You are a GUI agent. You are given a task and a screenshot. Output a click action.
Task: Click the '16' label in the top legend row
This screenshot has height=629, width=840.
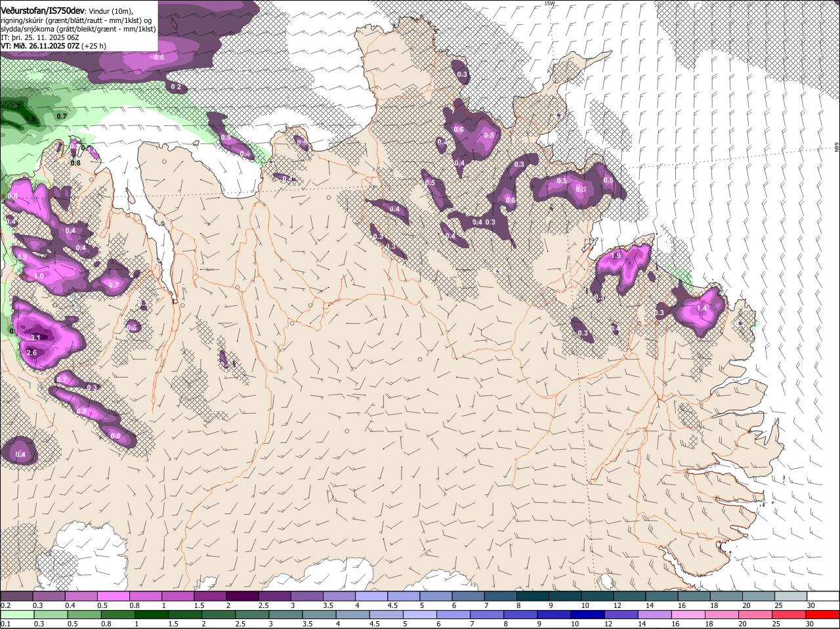click(x=682, y=605)
